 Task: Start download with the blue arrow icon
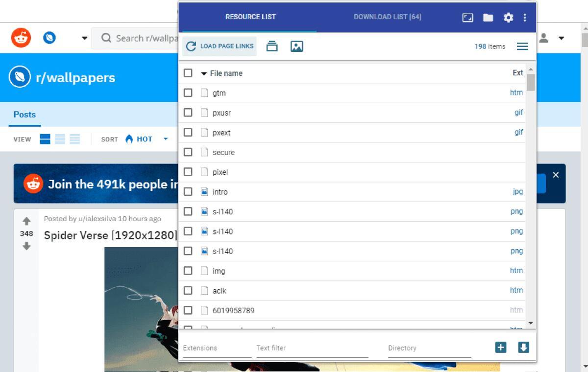click(523, 347)
